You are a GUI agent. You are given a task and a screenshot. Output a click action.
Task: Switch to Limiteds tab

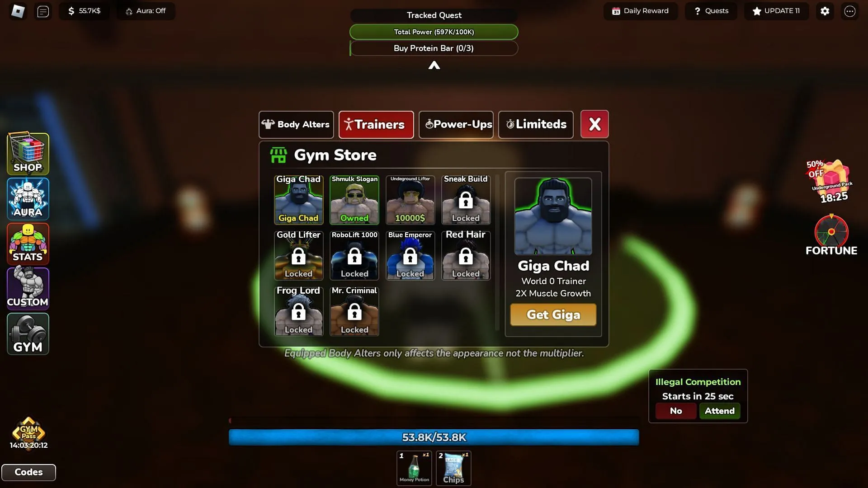pos(535,124)
